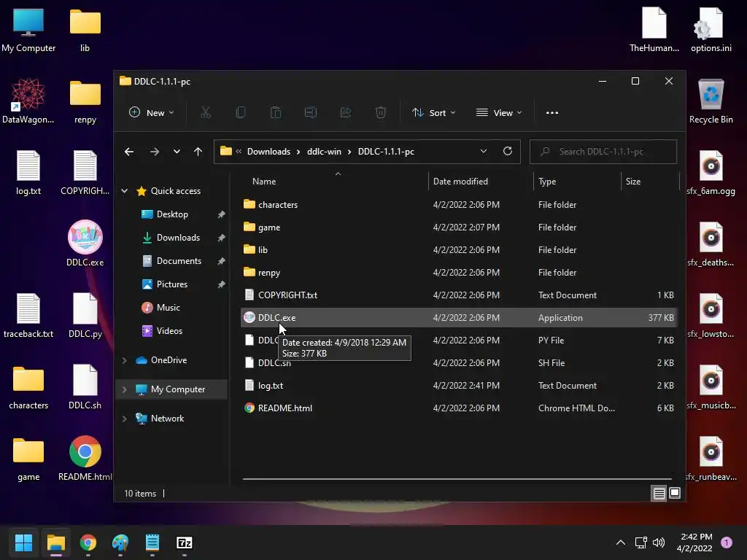Open the Windows Start menu

(x=23, y=542)
